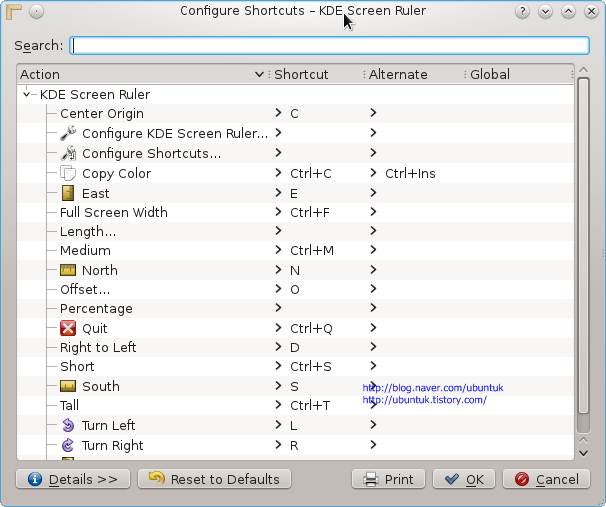Screen dimensions: 606x507
Task: Select the Offset... action row
Action: tap(296, 289)
